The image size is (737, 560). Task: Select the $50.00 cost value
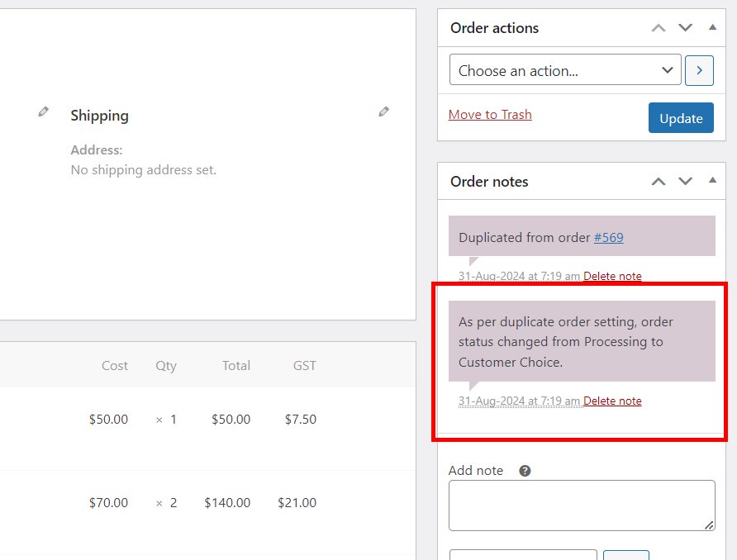pyautogui.click(x=108, y=419)
